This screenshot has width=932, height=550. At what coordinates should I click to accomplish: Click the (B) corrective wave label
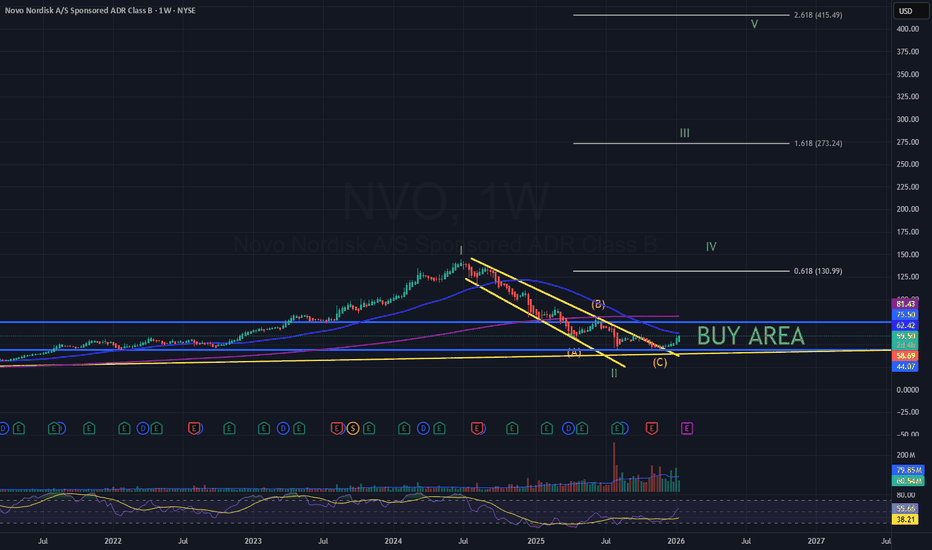click(x=598, y=304)
